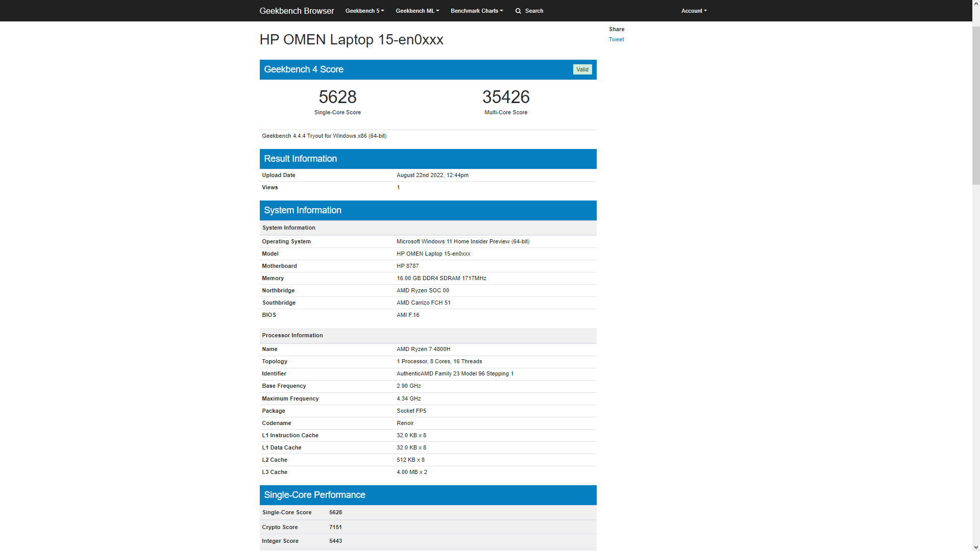Click Codename value Renoir
The height and width of the screenshot is (551, 980).
point(405,423)
